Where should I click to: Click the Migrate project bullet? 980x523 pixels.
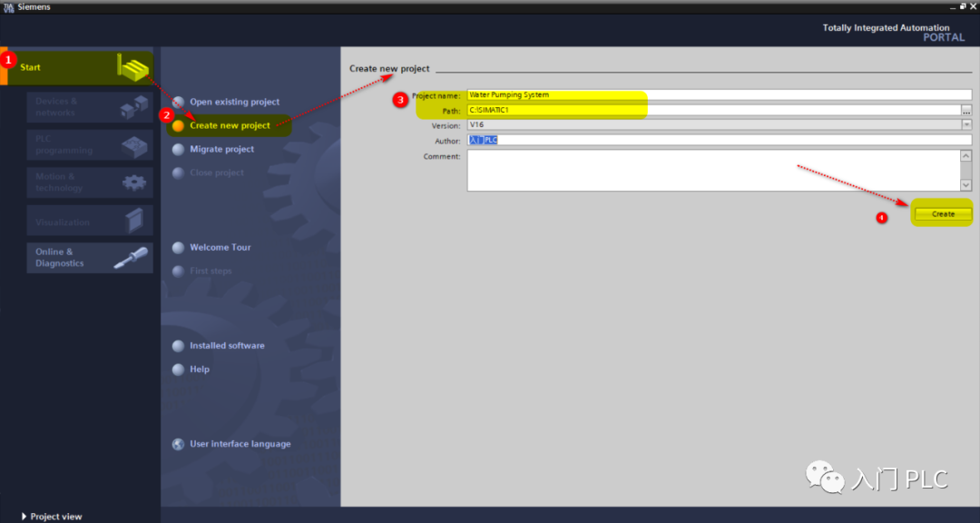(178, 150)
